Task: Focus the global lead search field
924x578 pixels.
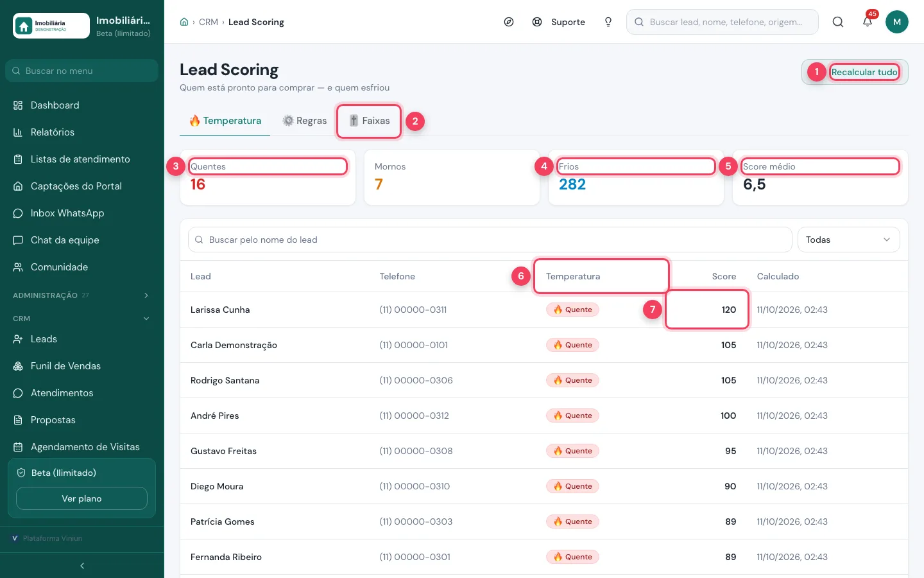Action: pyautogui.click(x=722, y=22)
